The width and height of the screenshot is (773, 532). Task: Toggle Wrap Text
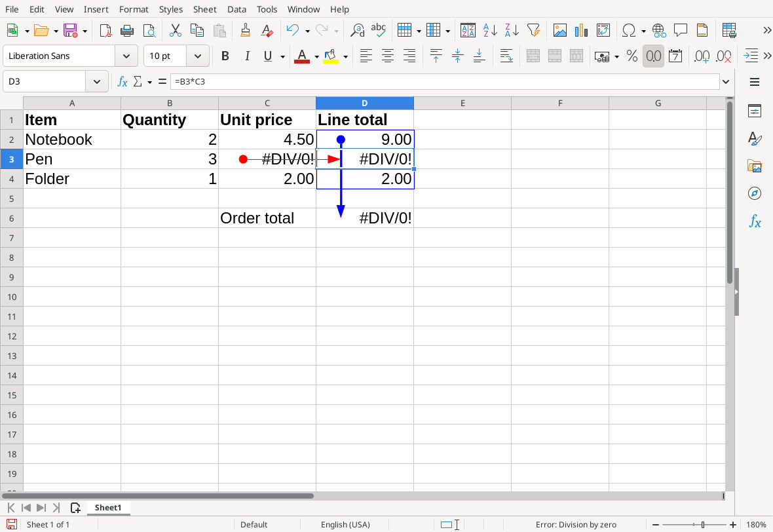tap(506, 56)
